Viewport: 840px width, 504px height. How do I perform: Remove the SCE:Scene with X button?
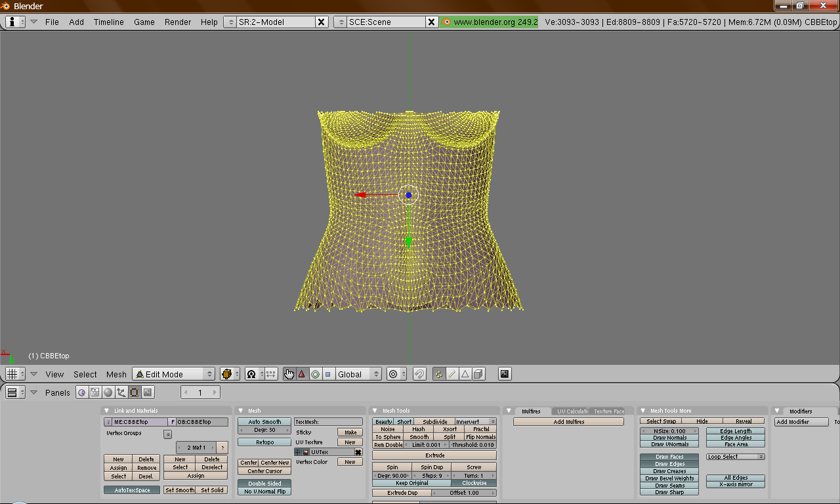click(432, 22)
